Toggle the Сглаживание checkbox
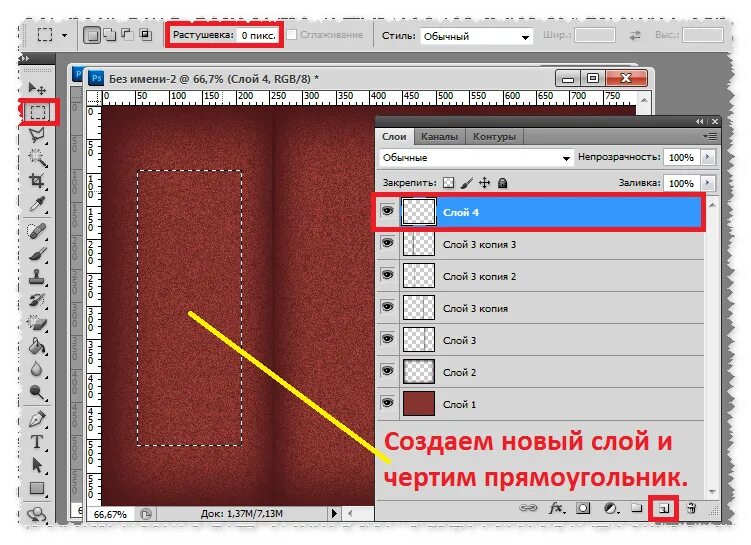Screen dimensions: 751x545 point(292,35)
